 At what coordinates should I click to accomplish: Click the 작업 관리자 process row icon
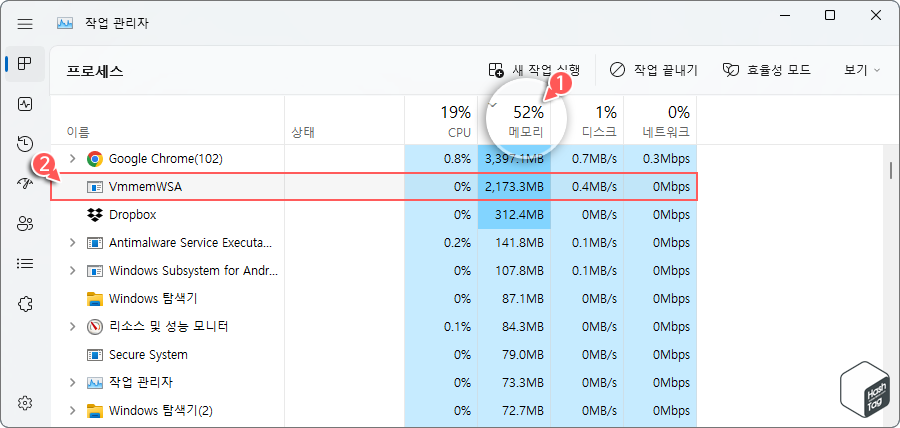coord(95,383)
